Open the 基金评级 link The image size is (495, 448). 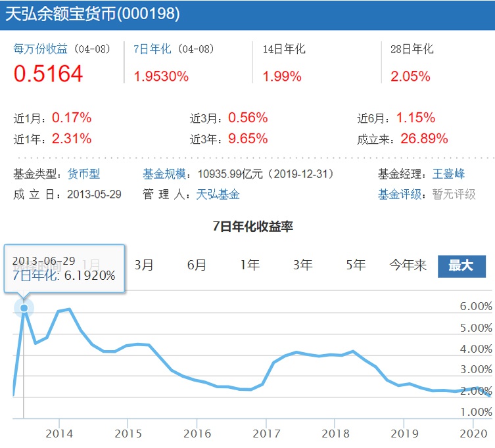click(400, 194)
